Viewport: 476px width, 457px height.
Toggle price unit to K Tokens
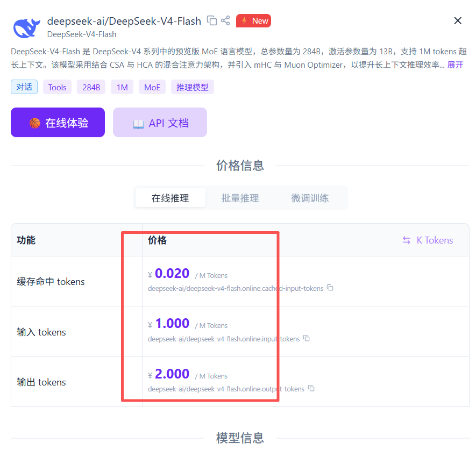428,240
